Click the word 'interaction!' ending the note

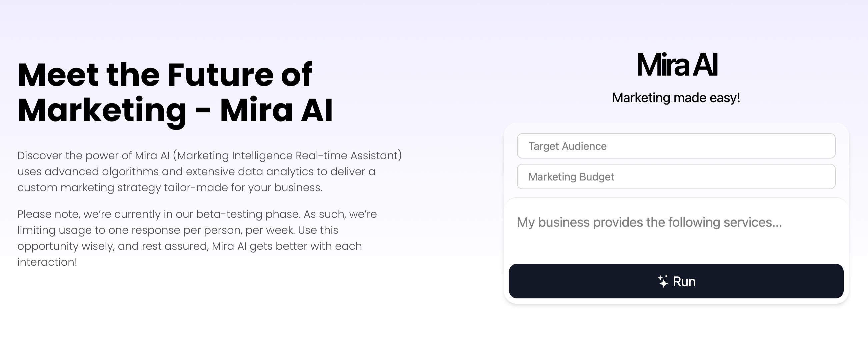tap(47, 262)
